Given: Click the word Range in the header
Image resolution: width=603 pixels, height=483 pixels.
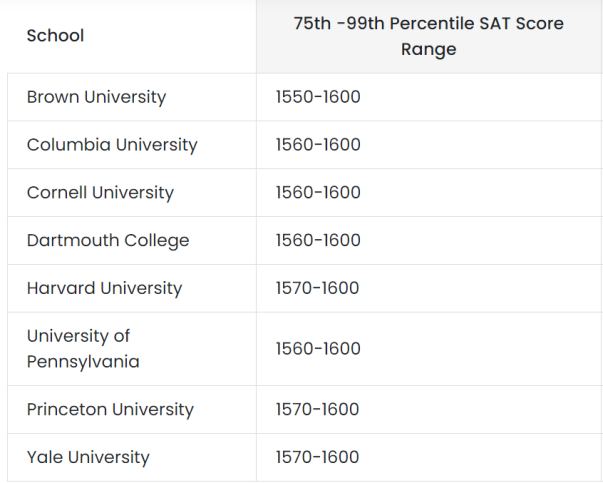Looking at the screenshot, I should click(428, 50).
